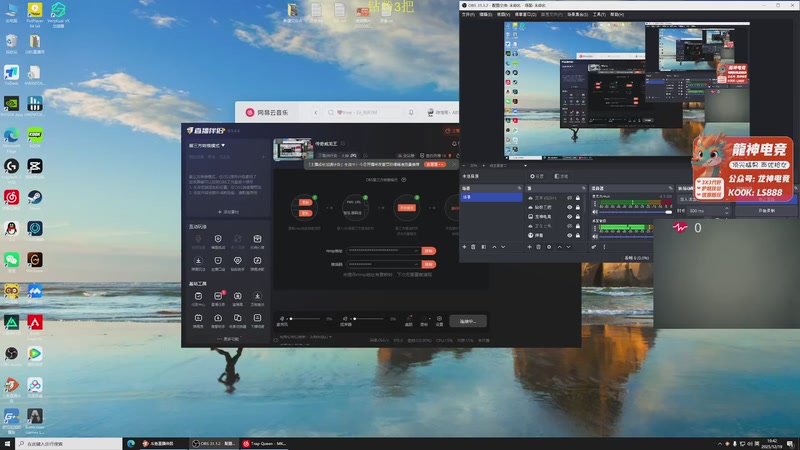Image resolution: width=800 pixels, height=450 pixels.
Task: Toggle visibility eye of 龙神电竞 source
Action: point(569,217)
